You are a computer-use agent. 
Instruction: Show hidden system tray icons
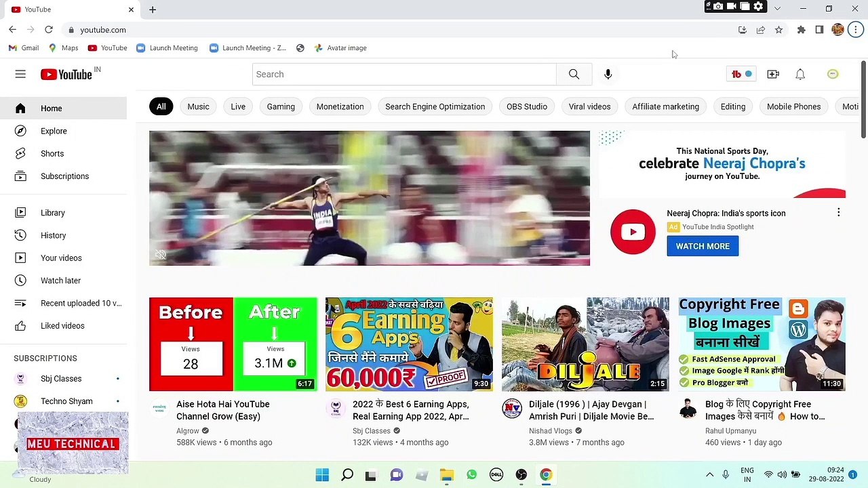pos(709,474)
